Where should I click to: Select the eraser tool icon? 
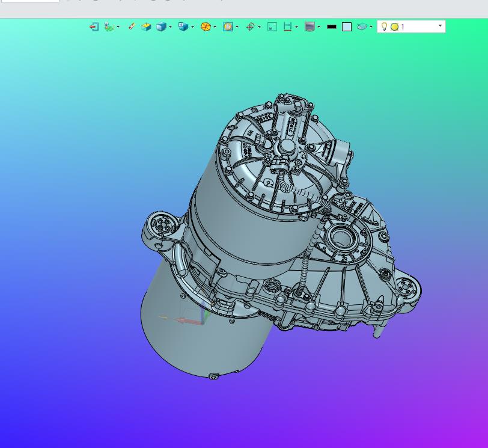tap(132, 27)
